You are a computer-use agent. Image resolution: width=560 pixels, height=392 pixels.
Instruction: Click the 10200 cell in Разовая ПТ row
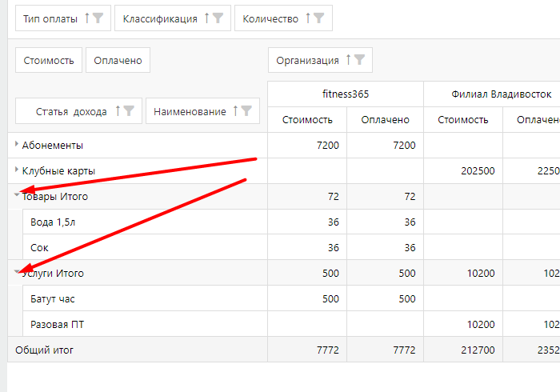(x=463, y=324)
